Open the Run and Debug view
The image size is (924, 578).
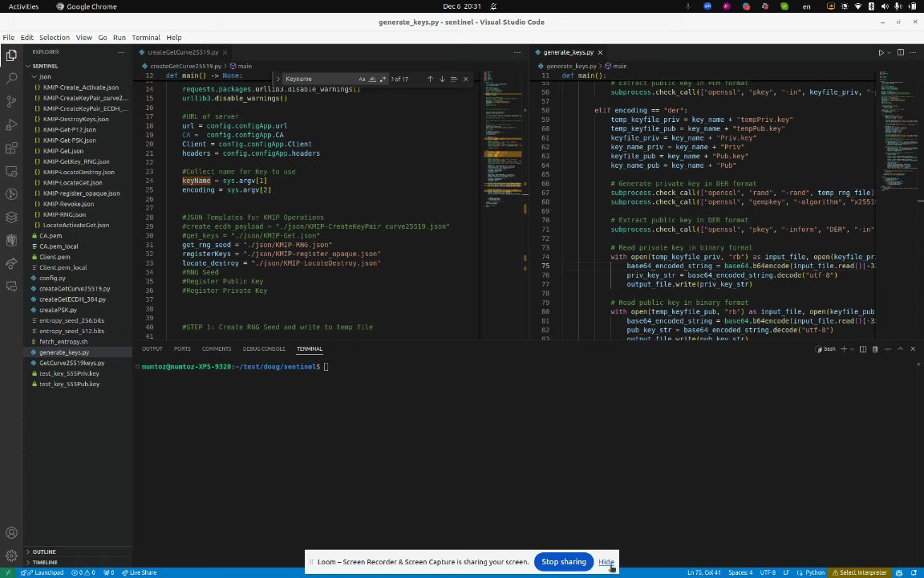click(x=11, y=125)
